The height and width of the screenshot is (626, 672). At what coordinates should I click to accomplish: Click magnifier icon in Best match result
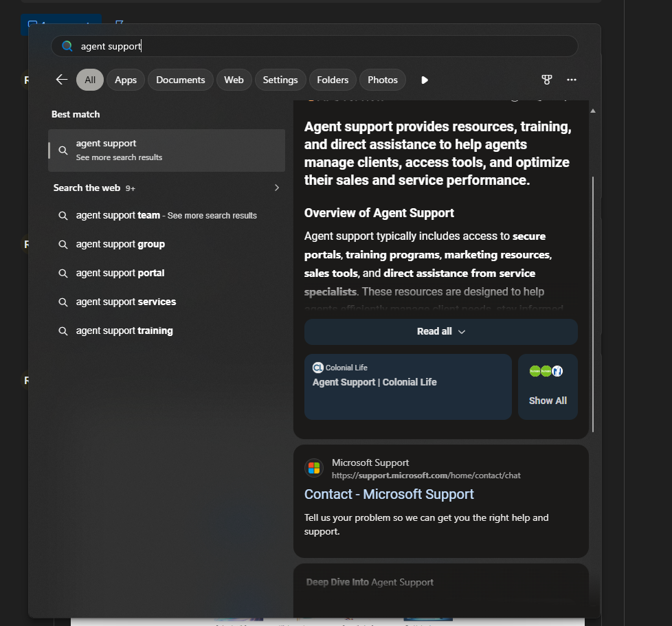(63, 150)
